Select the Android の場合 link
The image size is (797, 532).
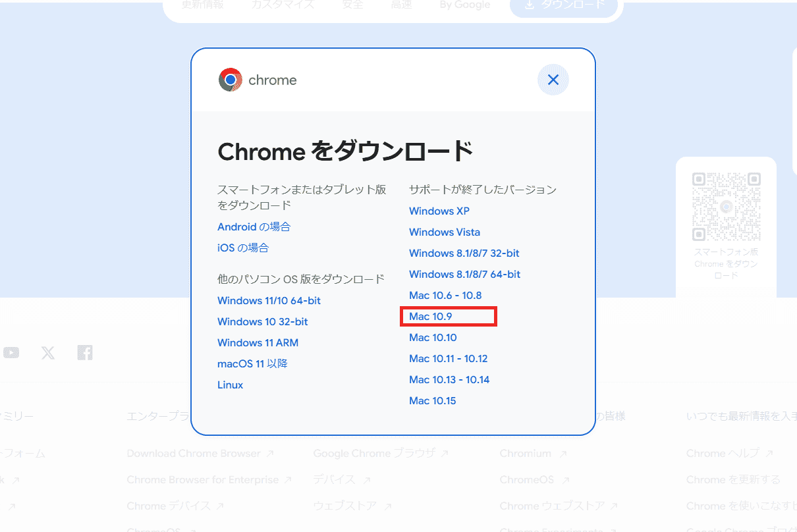254,226
